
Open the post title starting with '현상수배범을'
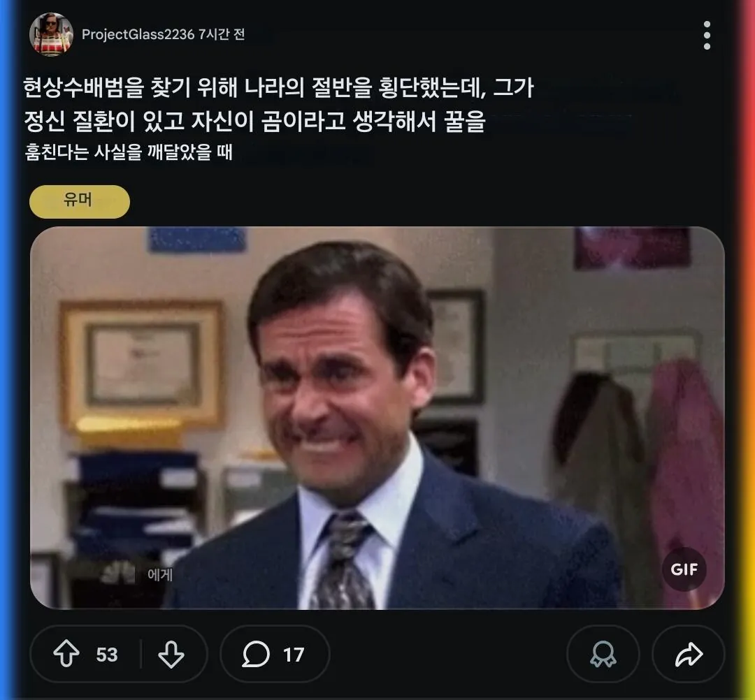pos(278,88)
